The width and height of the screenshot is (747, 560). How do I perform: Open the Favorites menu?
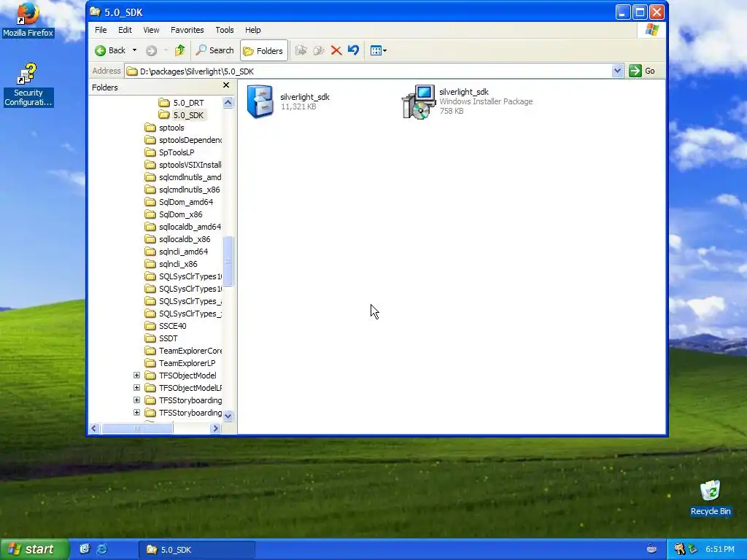(187, 30)
